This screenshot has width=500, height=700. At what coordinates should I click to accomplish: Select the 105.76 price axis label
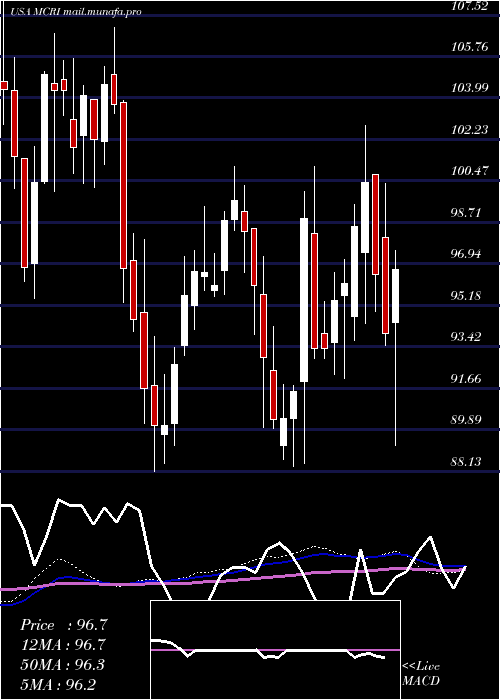pyautogui.click(x=470, y=47)
